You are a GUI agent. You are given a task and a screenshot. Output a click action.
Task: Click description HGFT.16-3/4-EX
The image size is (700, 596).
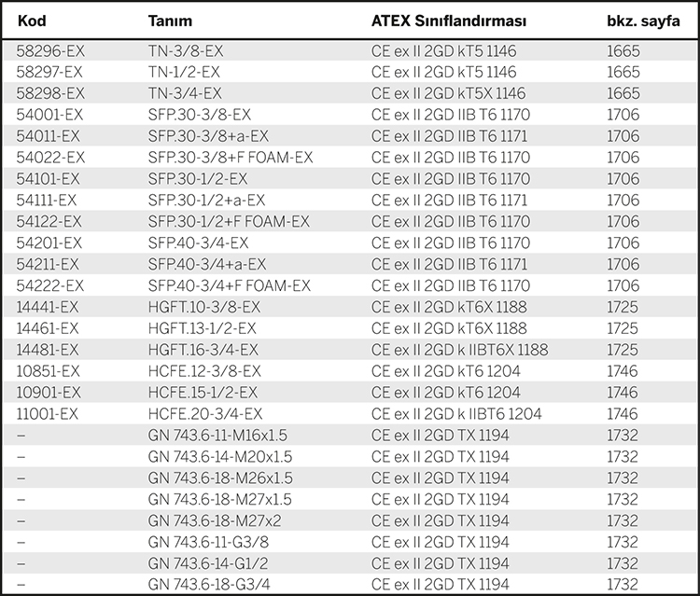203,350
